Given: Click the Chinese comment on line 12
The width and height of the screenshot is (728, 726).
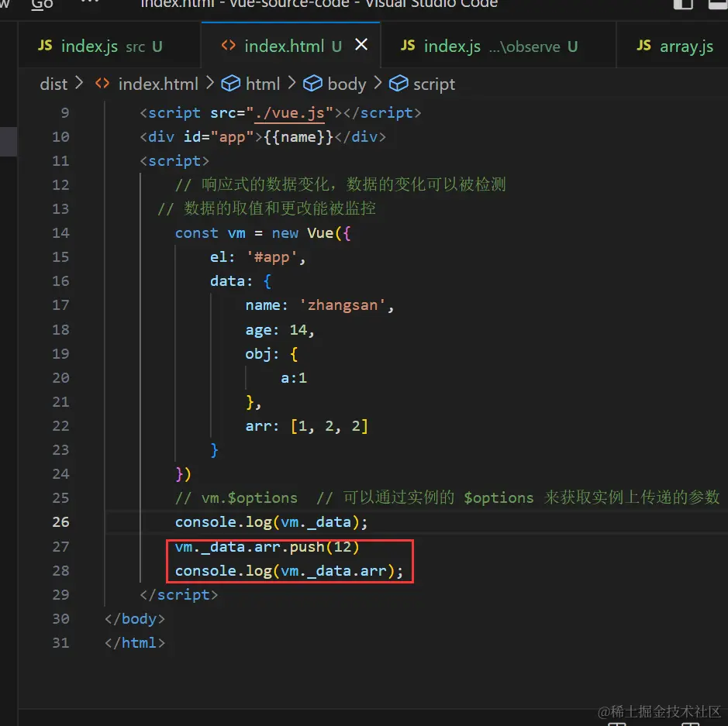Looking at the screenshot, I should [340, 184].
